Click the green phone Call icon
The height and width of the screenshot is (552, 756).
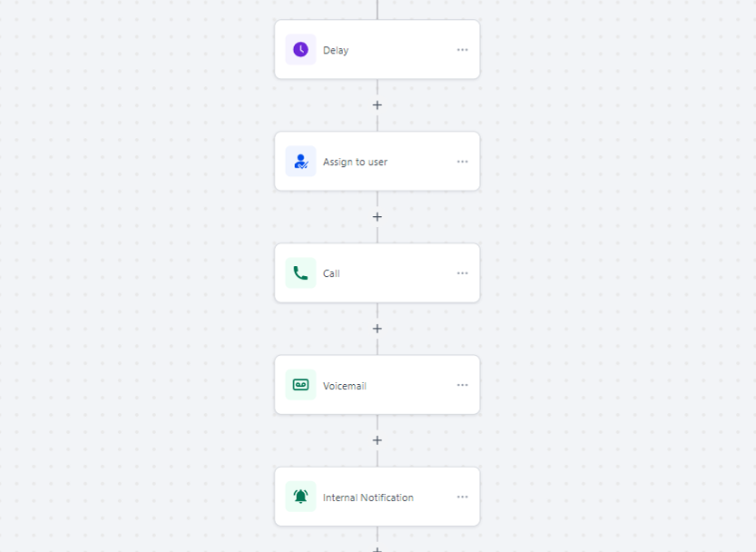(300, 273)
